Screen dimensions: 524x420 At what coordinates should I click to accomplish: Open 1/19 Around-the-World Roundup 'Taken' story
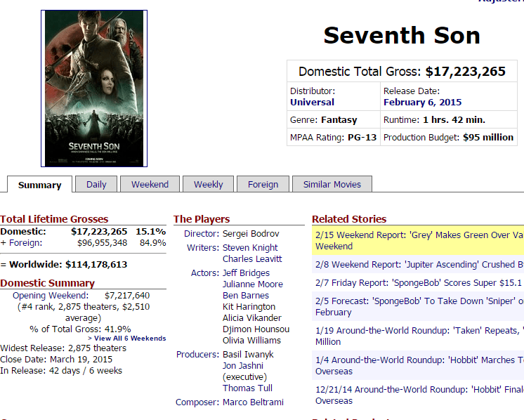419,336
